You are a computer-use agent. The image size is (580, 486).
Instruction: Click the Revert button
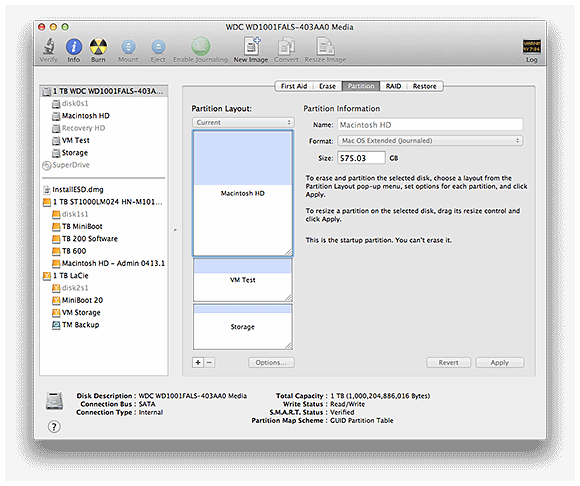click(448, 362)
